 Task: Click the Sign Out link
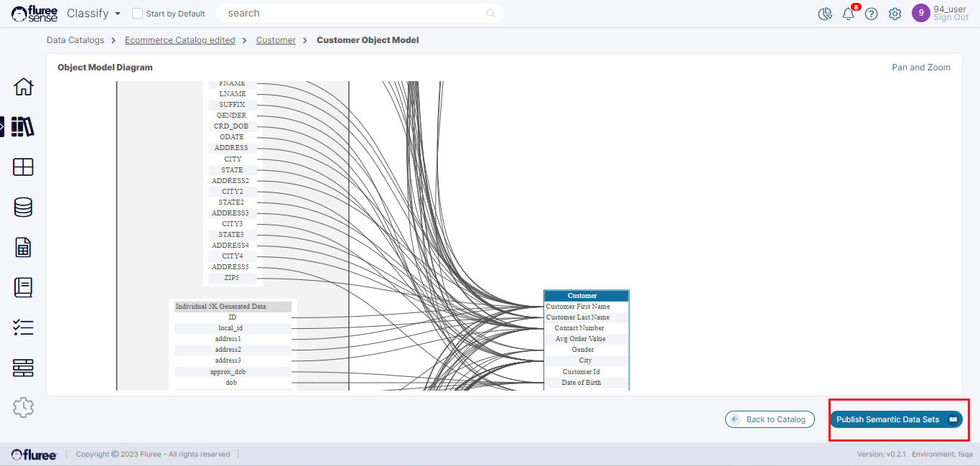pos(951,18)
